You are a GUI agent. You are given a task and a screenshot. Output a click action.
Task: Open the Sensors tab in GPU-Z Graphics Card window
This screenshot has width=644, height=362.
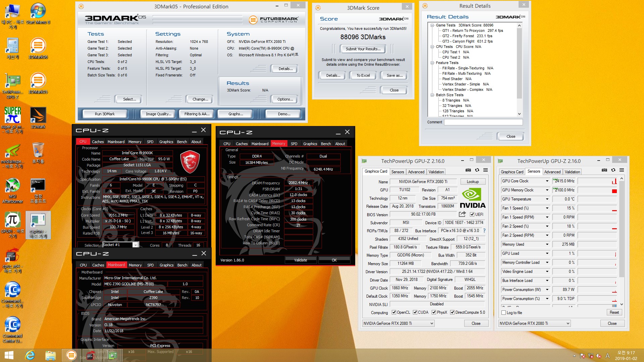click(397, 172)
